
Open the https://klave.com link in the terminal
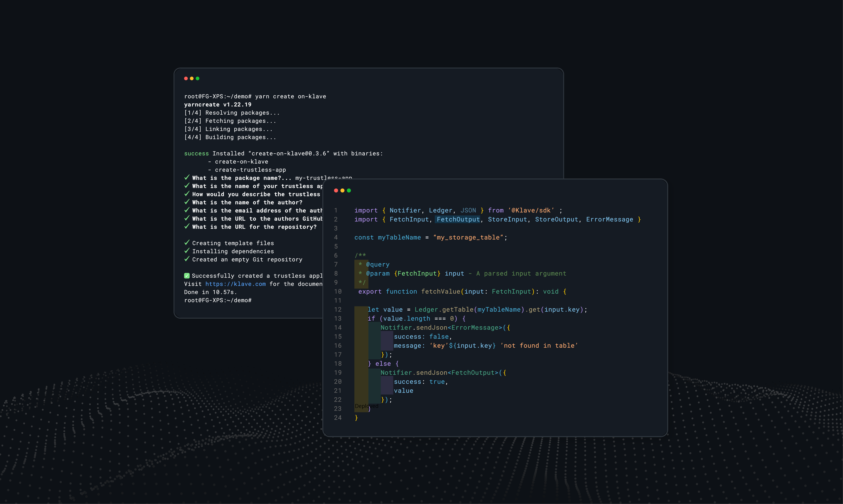click(x=236, y=284)
